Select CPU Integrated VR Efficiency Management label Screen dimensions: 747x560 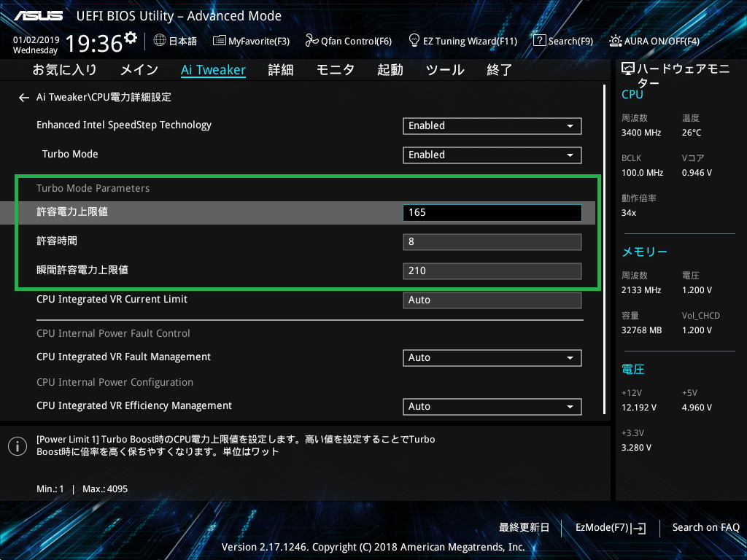pyautogui.click(x=134, y=405)
